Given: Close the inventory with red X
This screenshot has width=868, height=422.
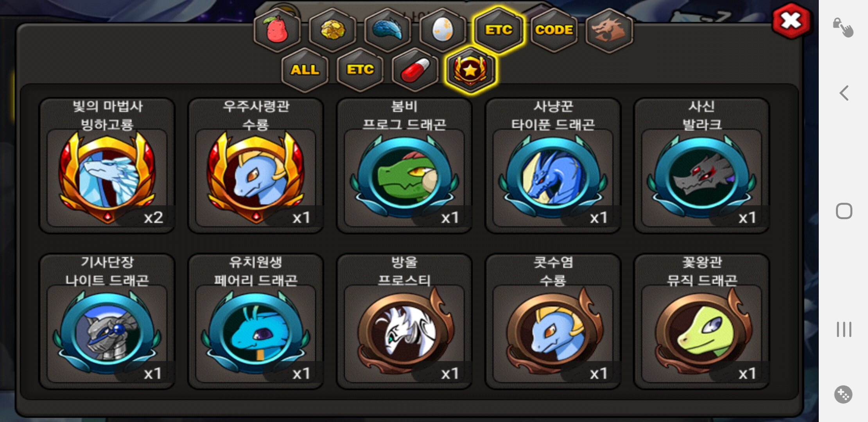Looking at the screenshot, I should [791, 21].
